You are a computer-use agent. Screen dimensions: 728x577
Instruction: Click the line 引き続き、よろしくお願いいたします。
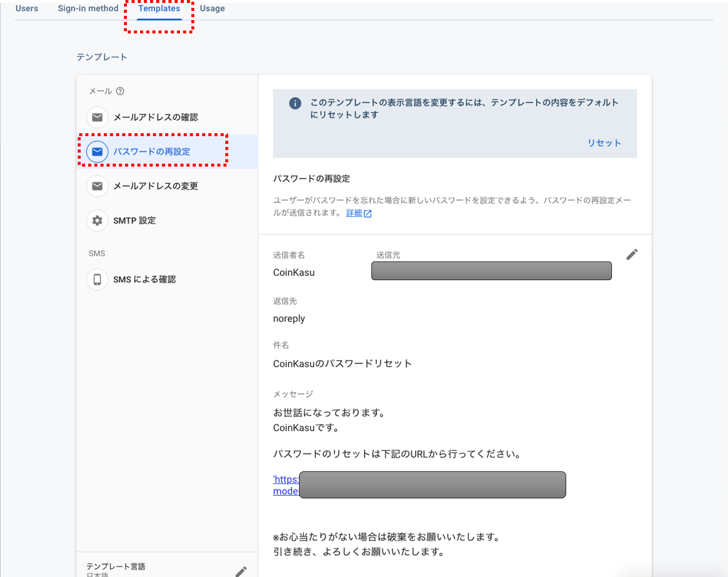point(360,551)
